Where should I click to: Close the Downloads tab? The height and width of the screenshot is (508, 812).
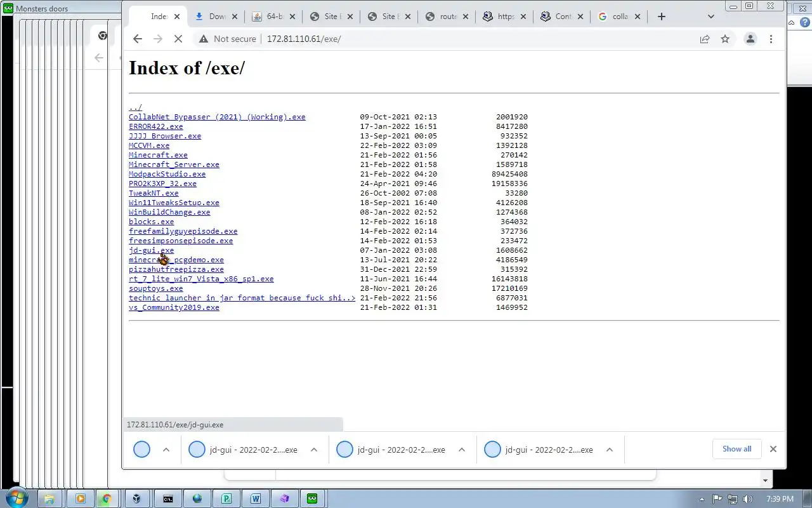234,17
